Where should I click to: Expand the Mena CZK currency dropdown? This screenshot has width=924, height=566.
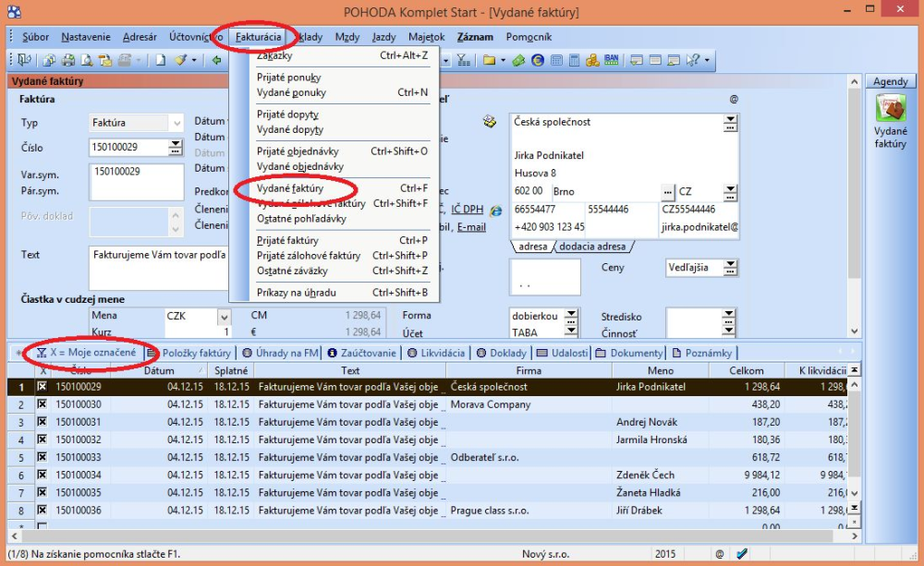pyautogui.click(x=224, y=317)
